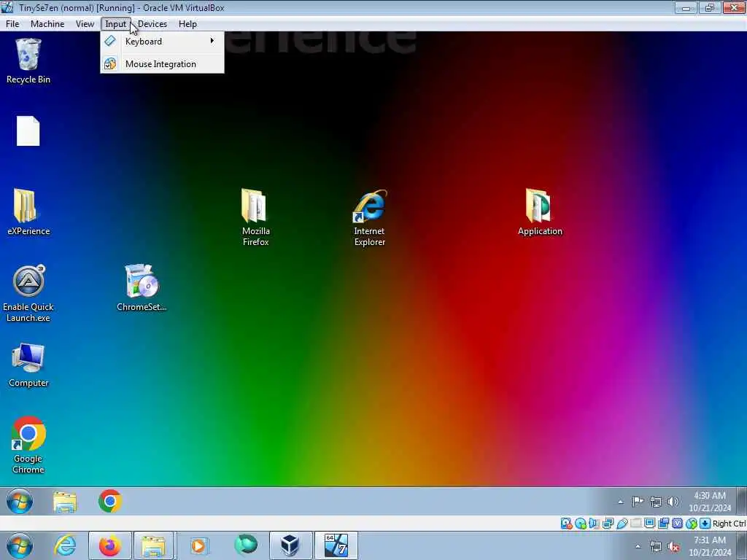Click the mouse integration status icon
The image size is (747, 560).
[x=691, y=524]
